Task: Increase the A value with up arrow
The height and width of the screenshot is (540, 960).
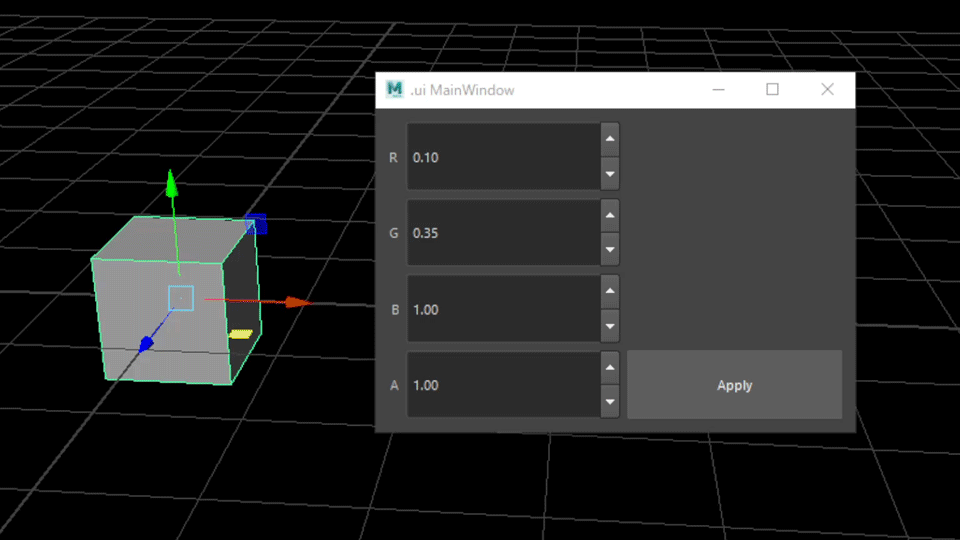Action: tap(610, 367)
